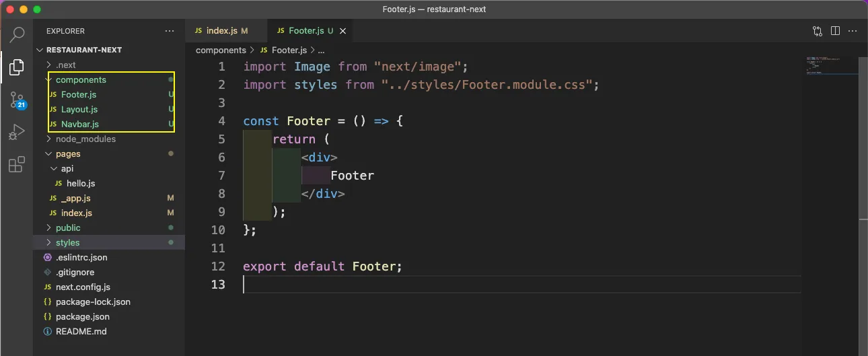The height and width of the screenshot is (356, 868).
Task: Open the package-lock.json file
Action: click(109, 301)
